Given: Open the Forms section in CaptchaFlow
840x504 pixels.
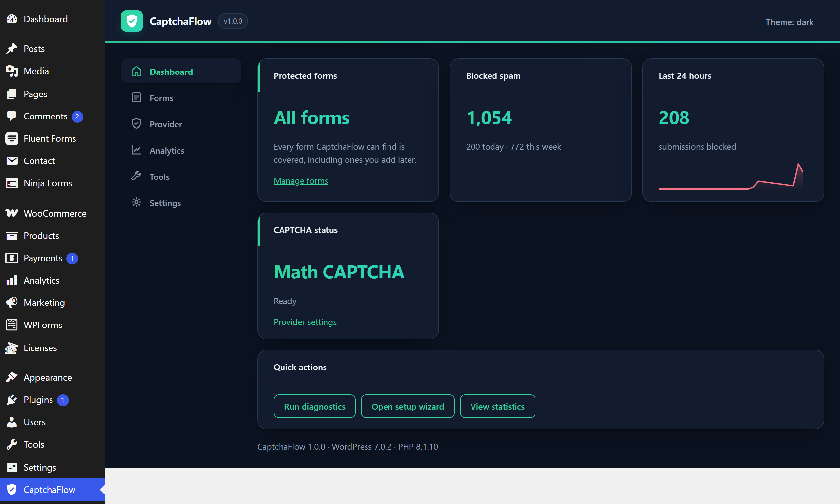Looking at the screenshot, I should pos(181,98).
